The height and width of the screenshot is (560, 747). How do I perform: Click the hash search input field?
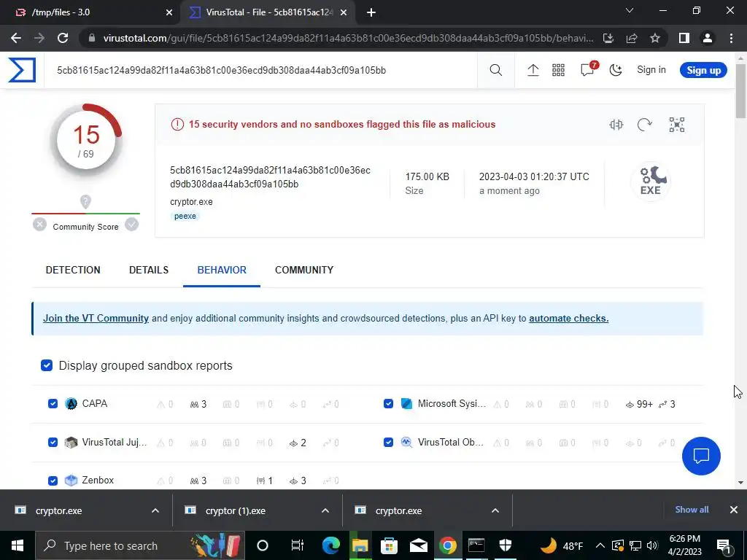260,71
